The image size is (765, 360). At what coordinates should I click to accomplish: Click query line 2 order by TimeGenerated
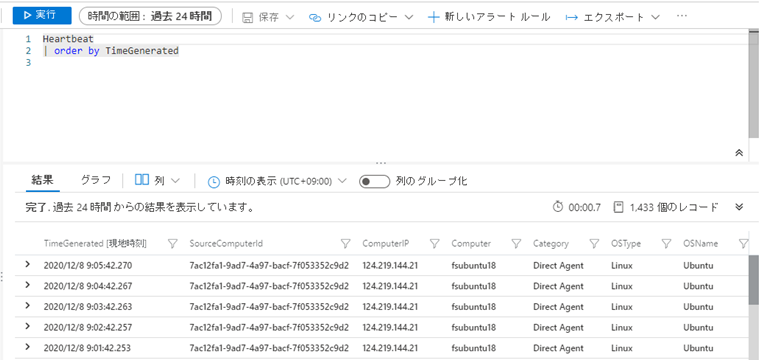click(111, 51)
